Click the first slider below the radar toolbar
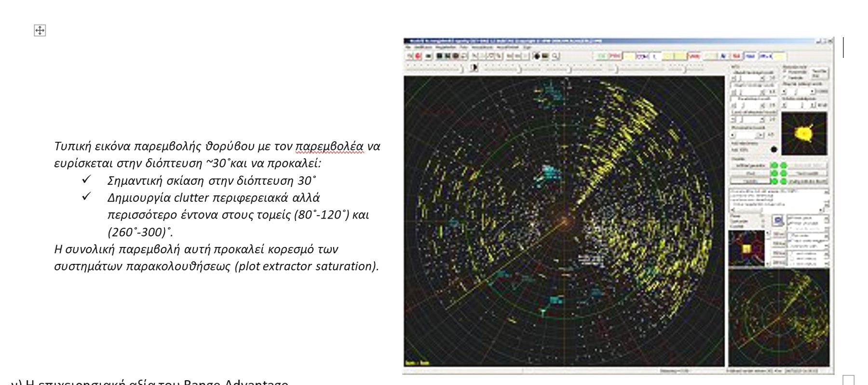 coord(434,69)
